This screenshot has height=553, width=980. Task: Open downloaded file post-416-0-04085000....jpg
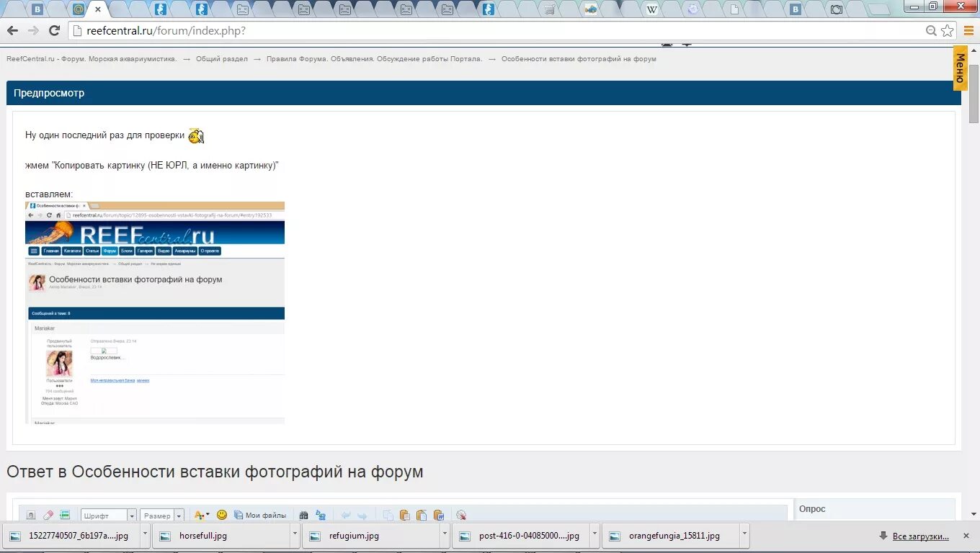(522, 536)
